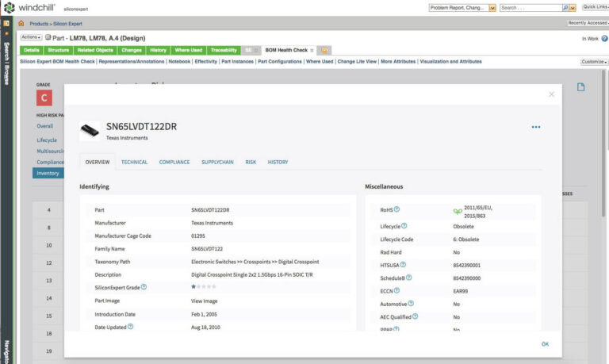Click the AEC Qualified help info icon
This screenshot has height=364, width=609.
click(416, 316)
